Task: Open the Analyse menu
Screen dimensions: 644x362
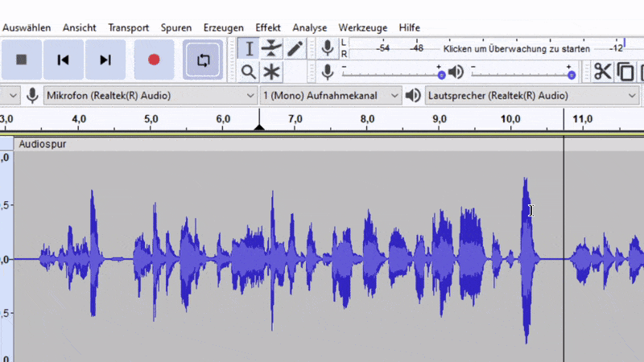Action: 310,28
